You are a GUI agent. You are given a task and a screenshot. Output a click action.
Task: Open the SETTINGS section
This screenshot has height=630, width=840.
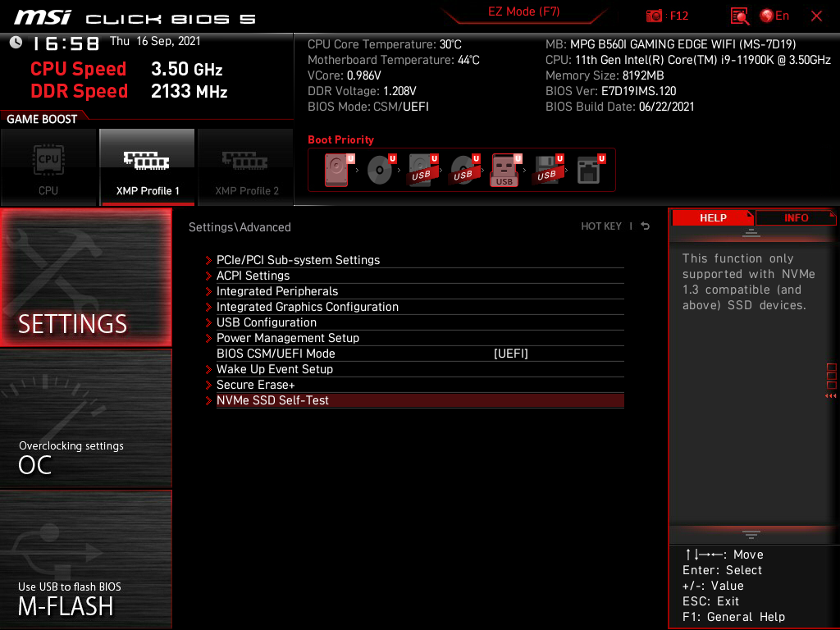tap(85, 277)
